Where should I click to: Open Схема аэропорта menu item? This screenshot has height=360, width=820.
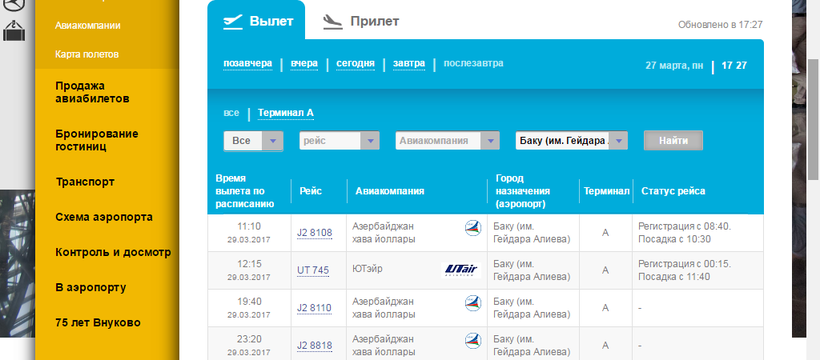104,217
